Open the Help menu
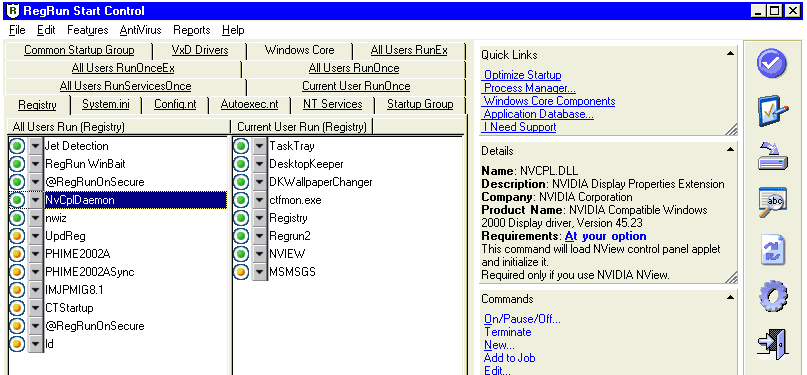 pyautogui.click(x=233, y=30)
